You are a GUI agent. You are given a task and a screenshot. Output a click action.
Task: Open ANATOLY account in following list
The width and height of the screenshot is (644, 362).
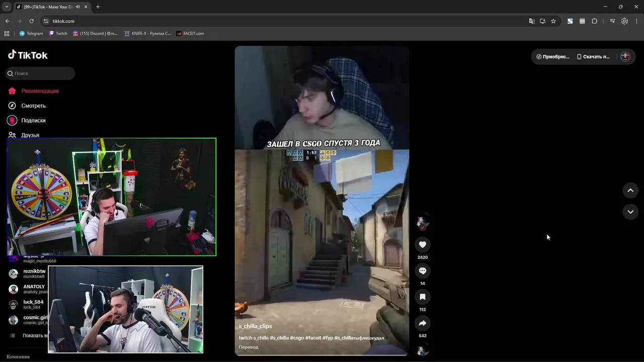[28, 289]
